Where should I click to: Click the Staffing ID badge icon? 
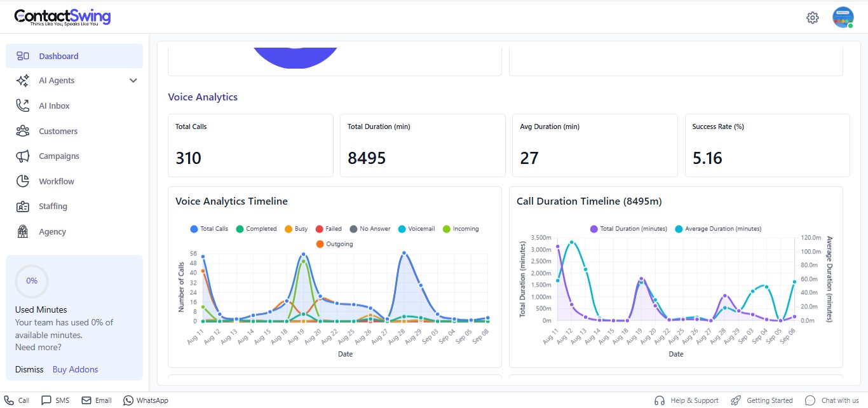click(23, 207)
